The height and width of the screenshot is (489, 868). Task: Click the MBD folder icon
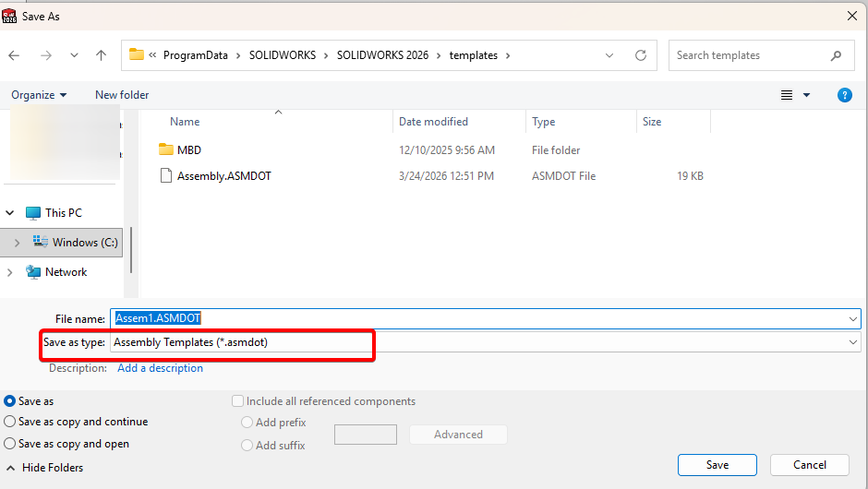coord(165,149)
